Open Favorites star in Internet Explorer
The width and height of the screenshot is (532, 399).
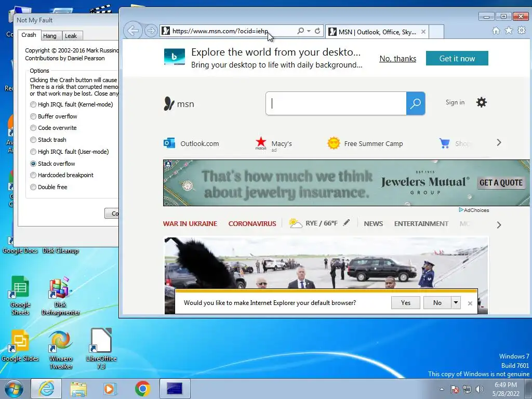click(x=509, y=31)
